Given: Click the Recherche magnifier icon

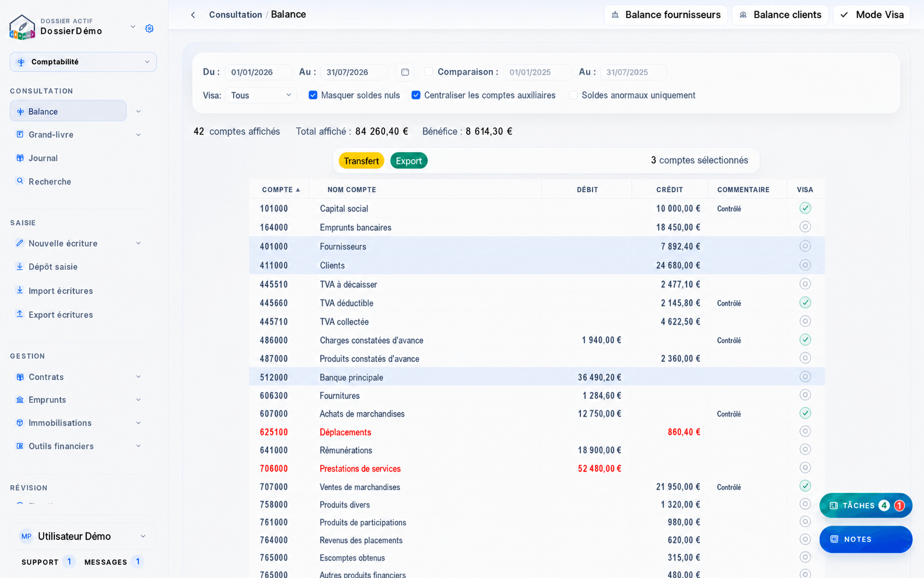Looking at the screenshot, I should coord(20,181).
